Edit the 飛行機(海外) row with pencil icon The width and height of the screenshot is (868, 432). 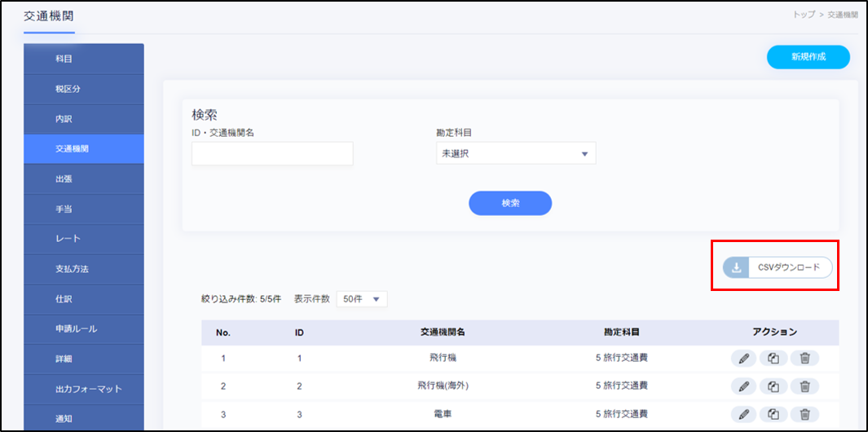point(744,386)
